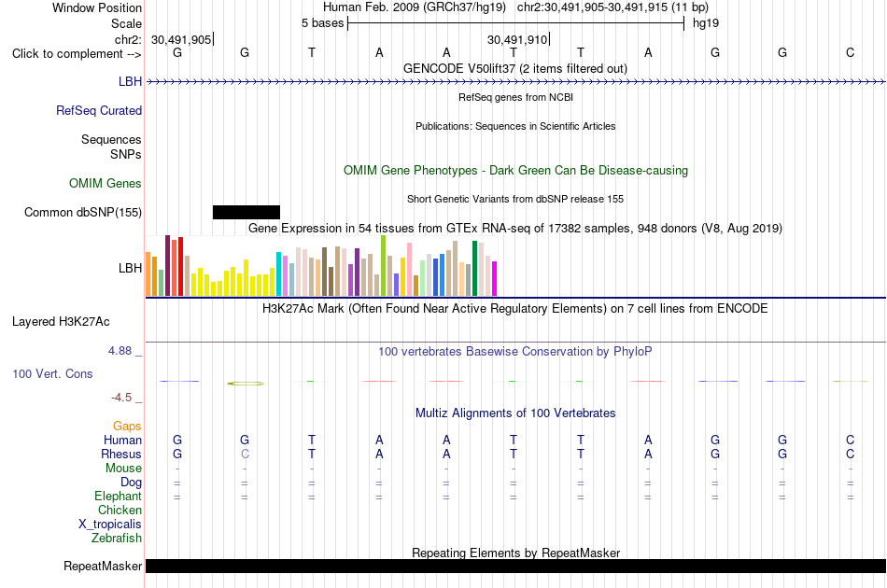
Task: Click the LBH gene intron arrow line
Action: coord(515,82)
